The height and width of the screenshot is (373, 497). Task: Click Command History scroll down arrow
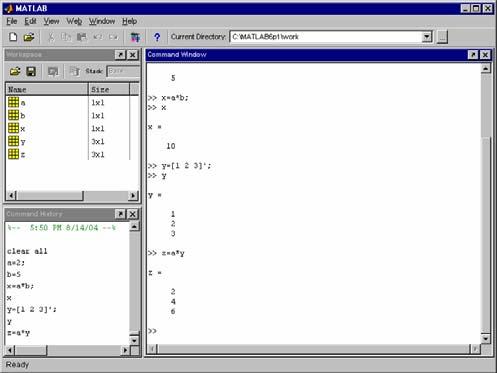[134, 340]
